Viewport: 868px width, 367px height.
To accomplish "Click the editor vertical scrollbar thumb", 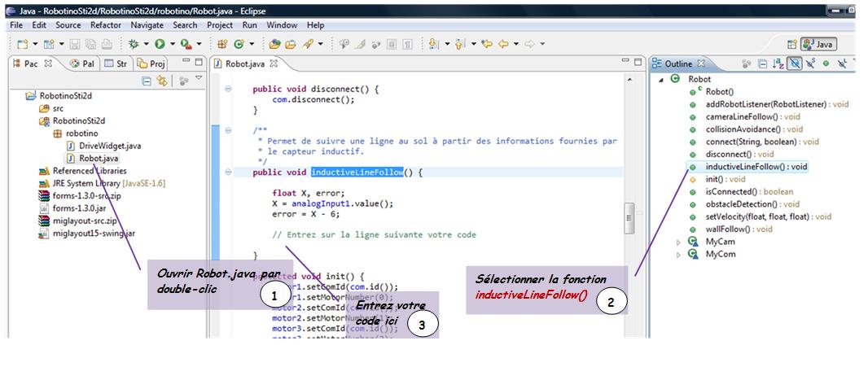I will (629, 217).
